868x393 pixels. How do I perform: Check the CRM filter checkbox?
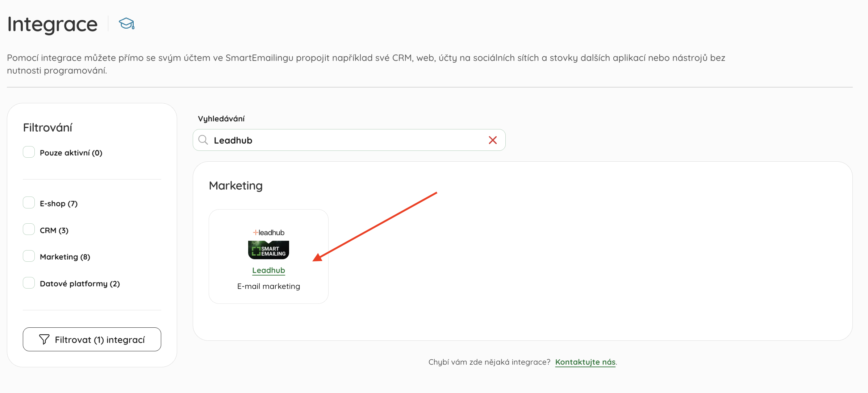click(29, 229)
